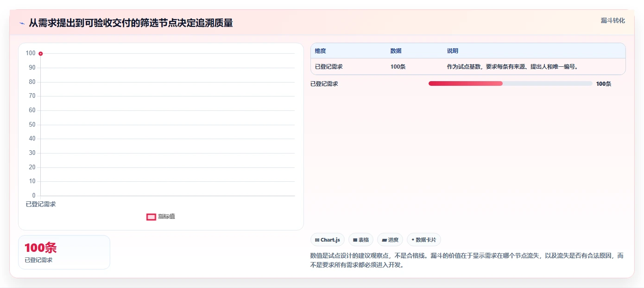
Task: Click the 已登记需求 x-axis label
Action: (x=41, y=204)
